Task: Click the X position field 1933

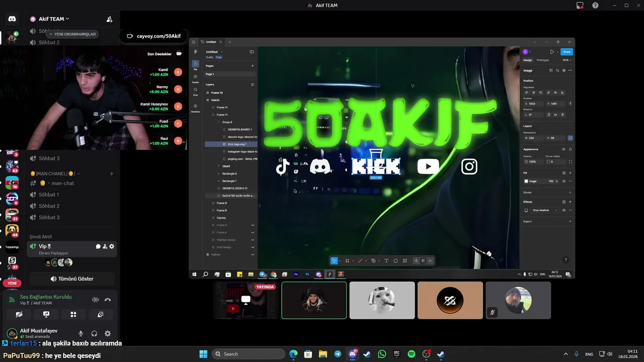Action: pos(533,104)
